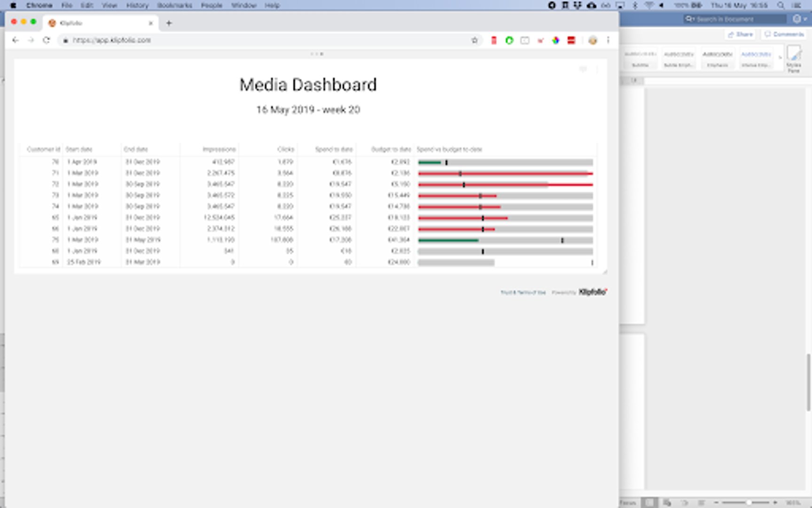Screen dimensions: 812x508
Task: Reload the Klipfolio page
Action: tap(46, 40)
